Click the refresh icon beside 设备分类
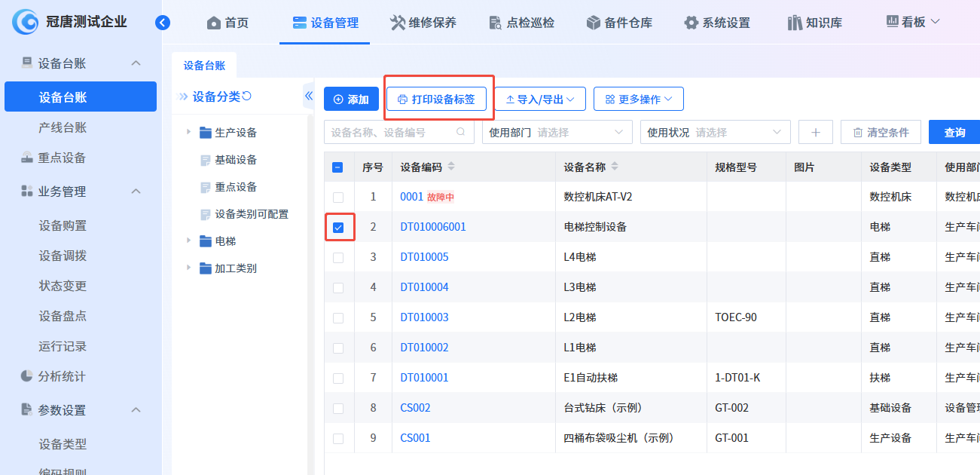The height and width of the screenshot is (475, 980). [246, 97]
